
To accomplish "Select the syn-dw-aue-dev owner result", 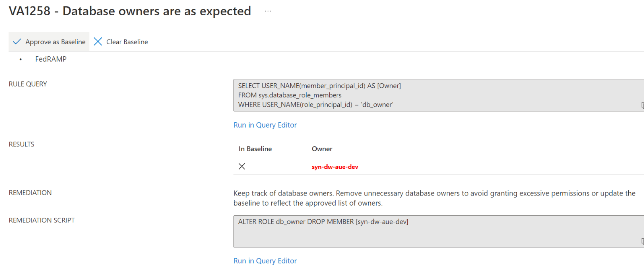I will click(335, 167).
